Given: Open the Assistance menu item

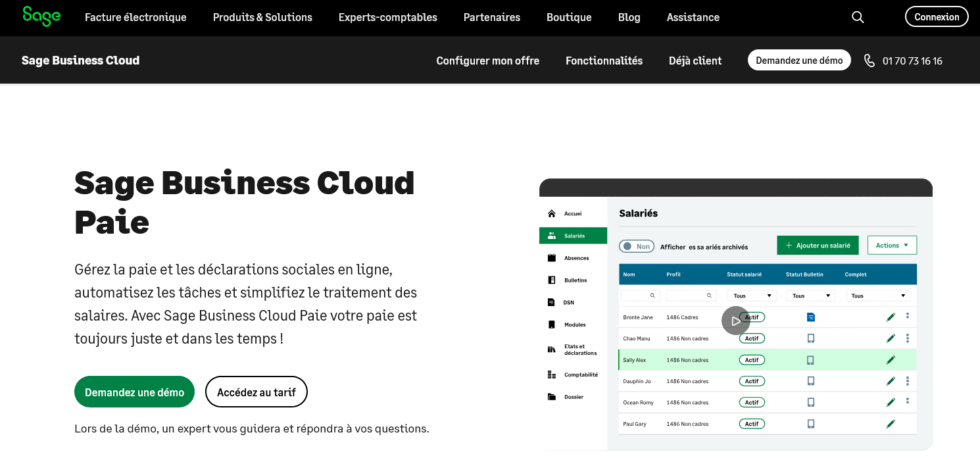Looking at the screenshot, I should click(x=693, y=17).
